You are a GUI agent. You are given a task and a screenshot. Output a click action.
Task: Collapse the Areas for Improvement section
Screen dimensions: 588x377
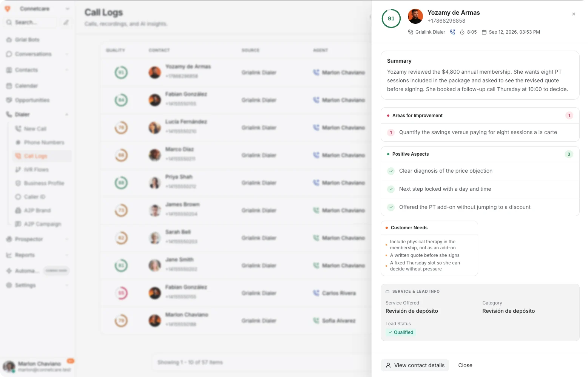480,116
